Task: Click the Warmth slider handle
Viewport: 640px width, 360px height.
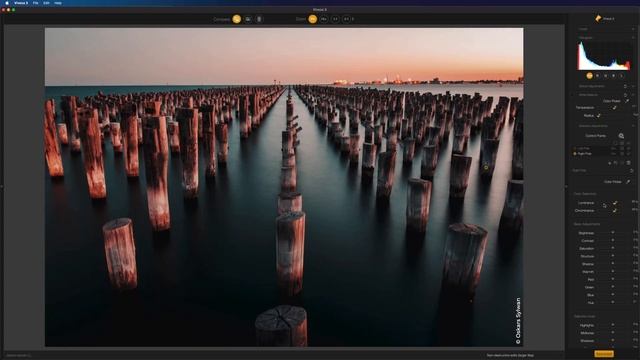Action: [613, 272]
